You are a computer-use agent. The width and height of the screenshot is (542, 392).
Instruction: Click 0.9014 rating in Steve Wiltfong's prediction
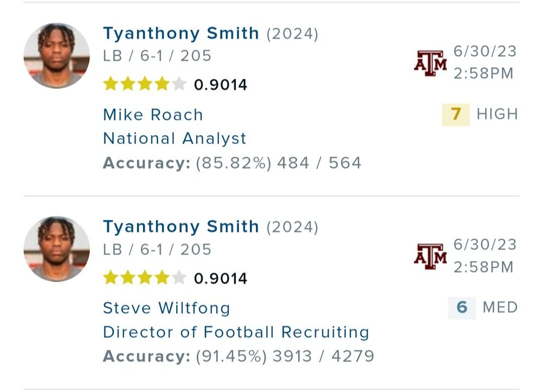pos(220,279)
